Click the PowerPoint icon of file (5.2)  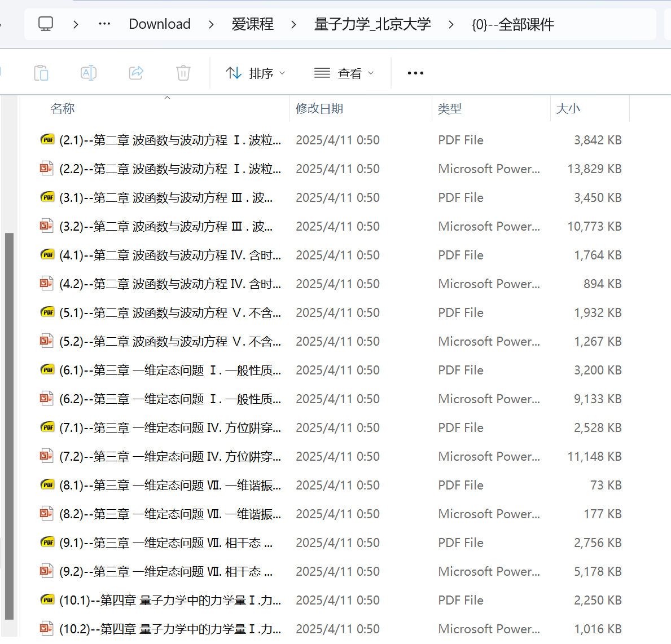click(x=47, y=341)
